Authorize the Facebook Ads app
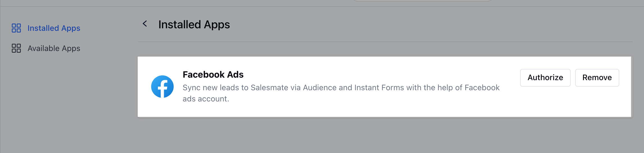 pyautogui.click(x=545, y=78)
